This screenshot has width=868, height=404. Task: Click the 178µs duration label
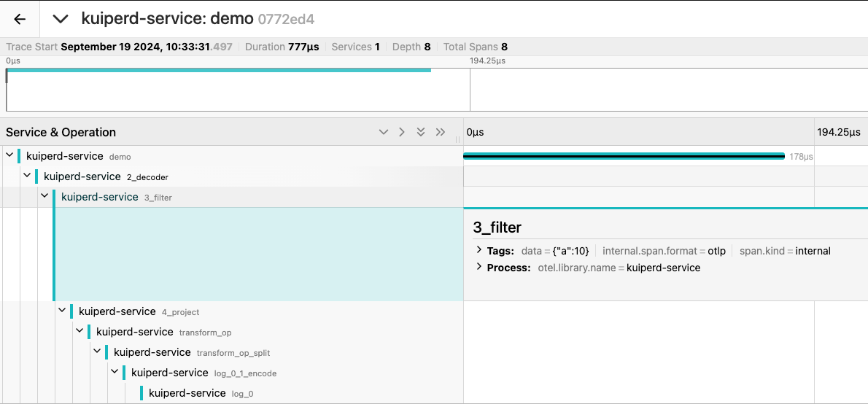801,158
